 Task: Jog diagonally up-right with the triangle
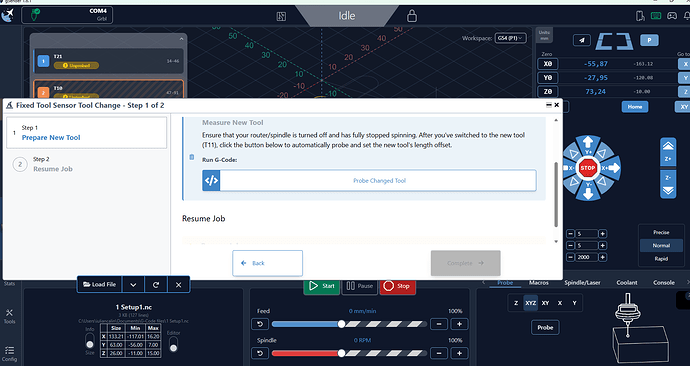(x=602, y=154)
